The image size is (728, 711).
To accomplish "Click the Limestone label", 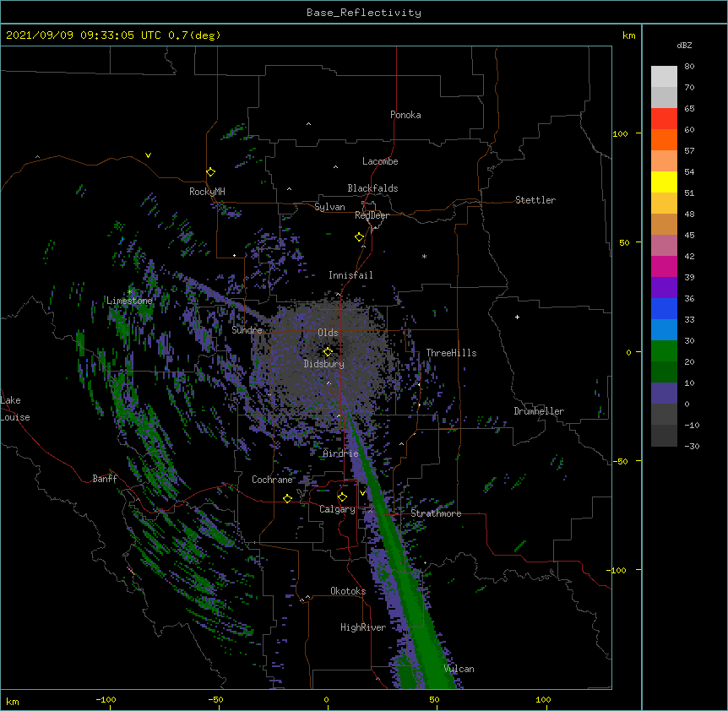I will pyautogui.click(x=129, y=301).
